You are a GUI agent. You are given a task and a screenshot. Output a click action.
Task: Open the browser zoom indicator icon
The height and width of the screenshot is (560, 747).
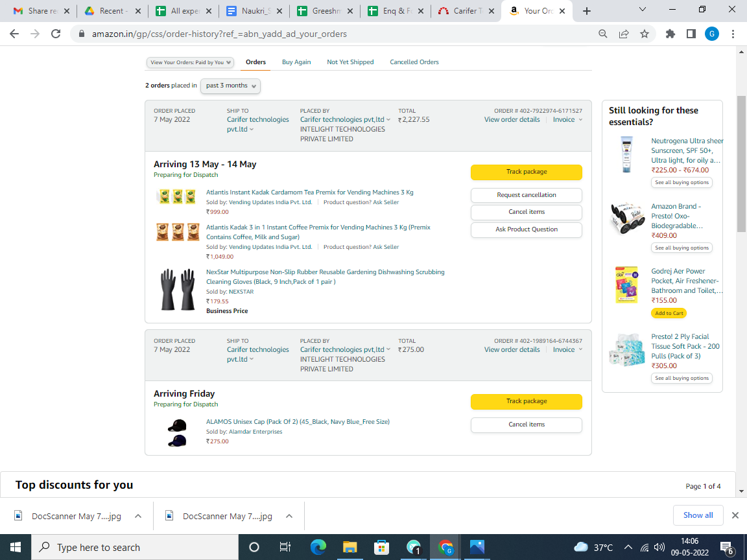tap(602, 34)
